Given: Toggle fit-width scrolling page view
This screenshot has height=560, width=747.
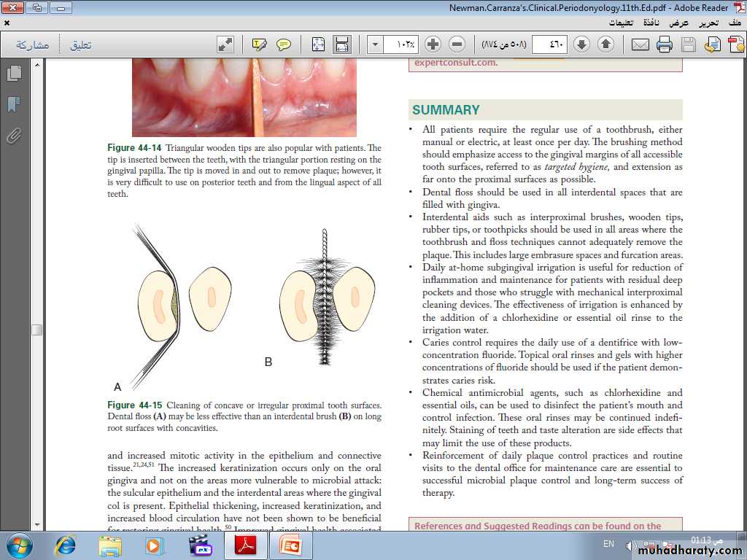Looking at the screenshot, I should click(341, 44).
